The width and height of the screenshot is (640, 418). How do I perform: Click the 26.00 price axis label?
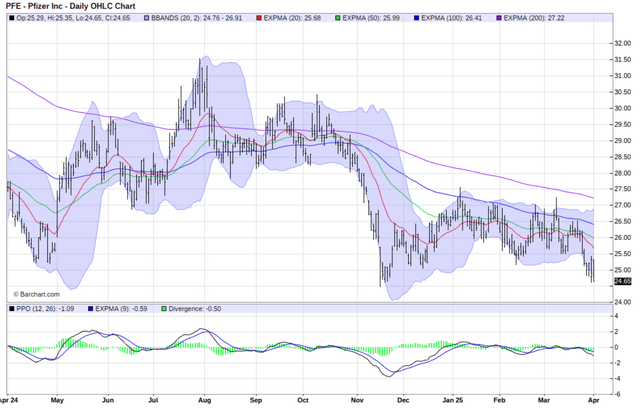623,238
